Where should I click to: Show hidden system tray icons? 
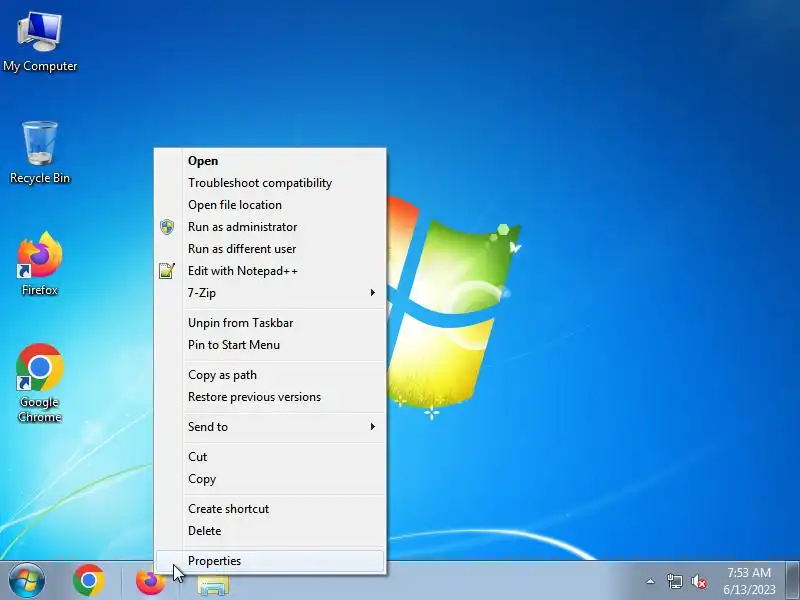pyautogui.click(x=650, y=581)
